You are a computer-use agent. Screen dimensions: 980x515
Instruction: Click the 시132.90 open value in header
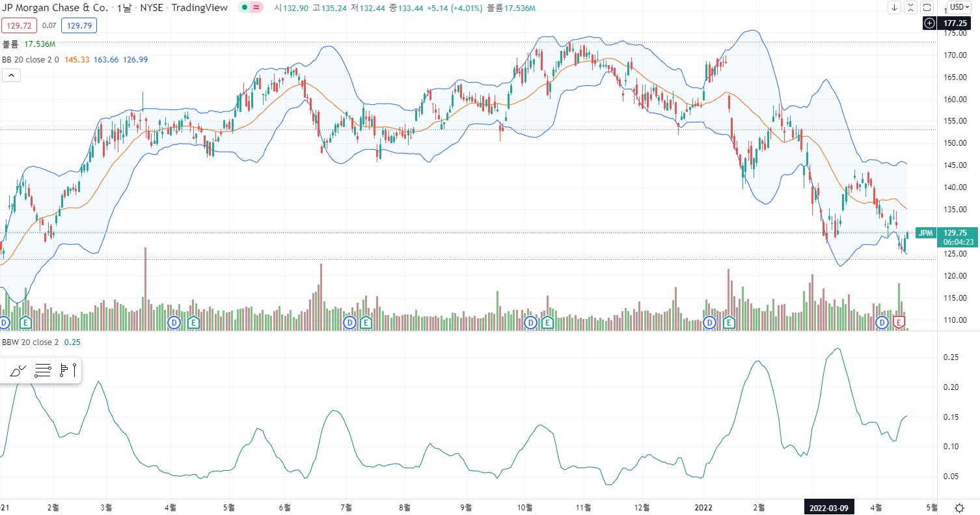[292, 8]
